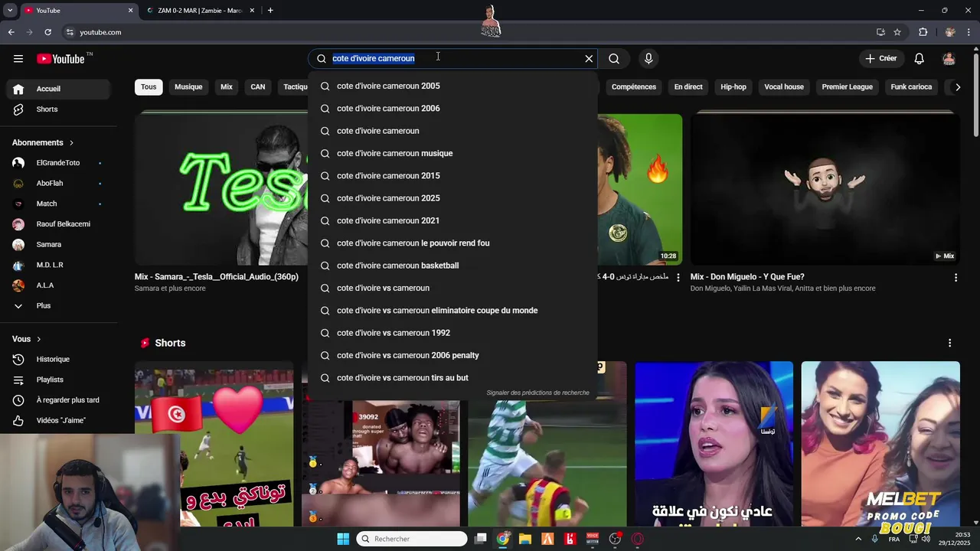Show the next filter chips with the arrow
The height and width of the screenshot is (551, 980).
pyautogui.click(x=957, y=87)
